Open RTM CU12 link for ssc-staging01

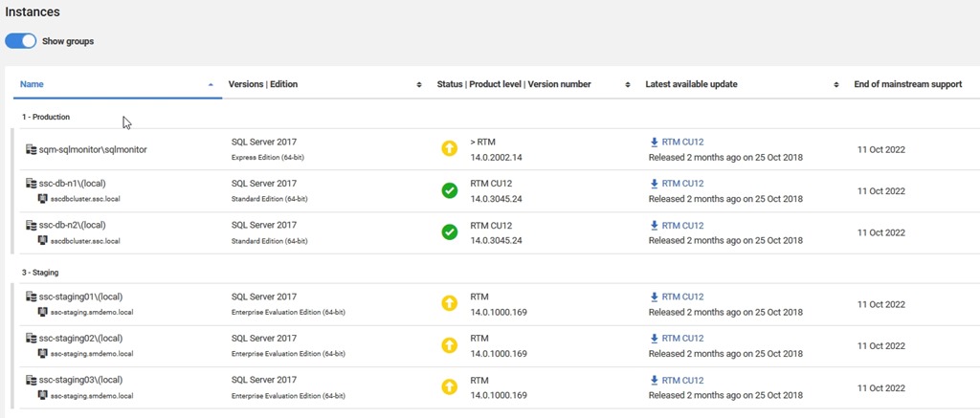click(x=682, y=297)
